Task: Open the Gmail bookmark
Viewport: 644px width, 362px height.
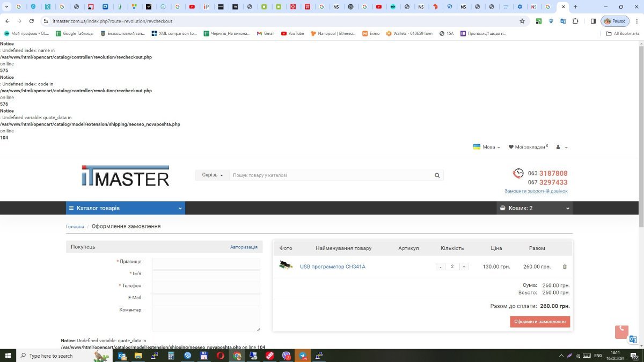Action: [266, 33]
